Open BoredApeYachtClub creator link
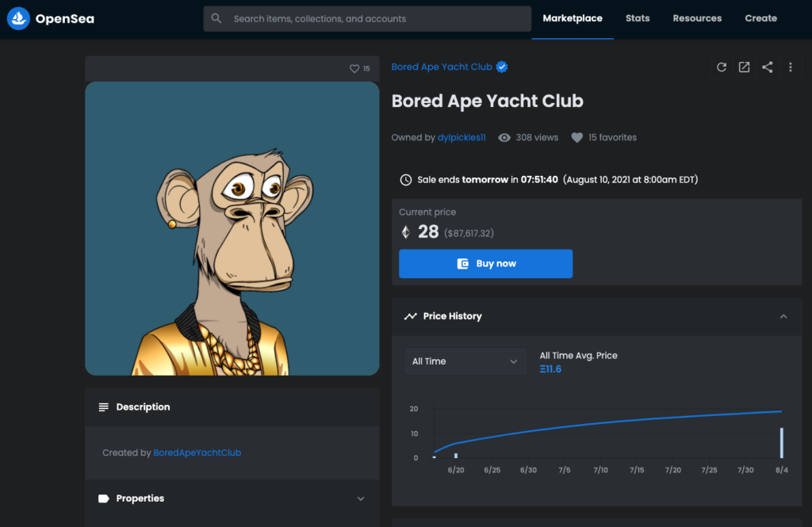The width and height of the screenshot is (812, 527). tap(197, 453)
